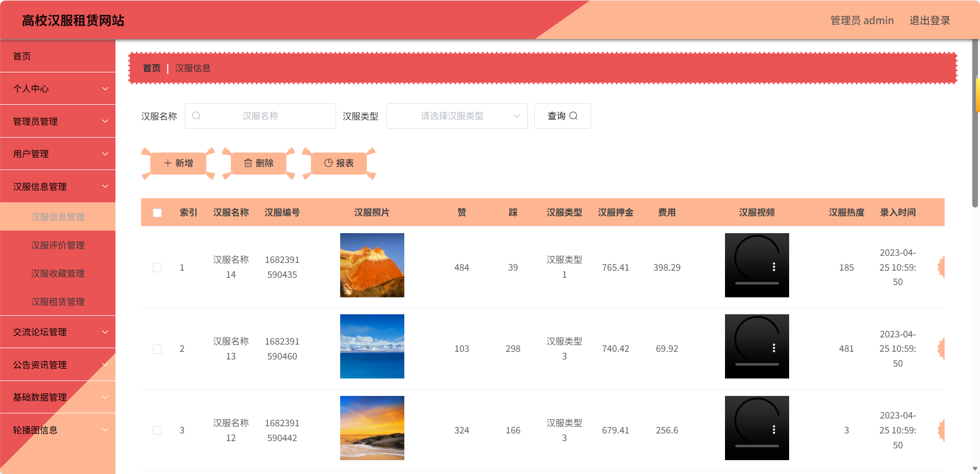Click fee value 69.92
980x474 pixels.
[667, 349]
